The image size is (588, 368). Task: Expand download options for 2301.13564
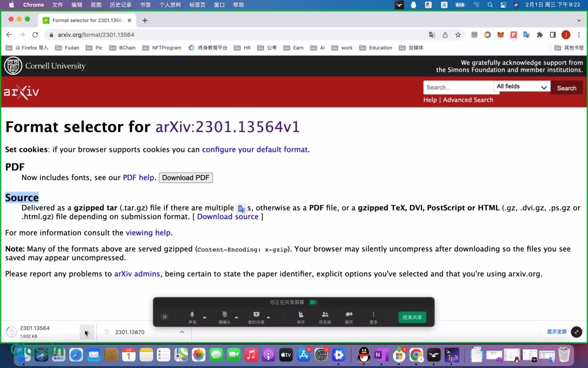(87, 332)
